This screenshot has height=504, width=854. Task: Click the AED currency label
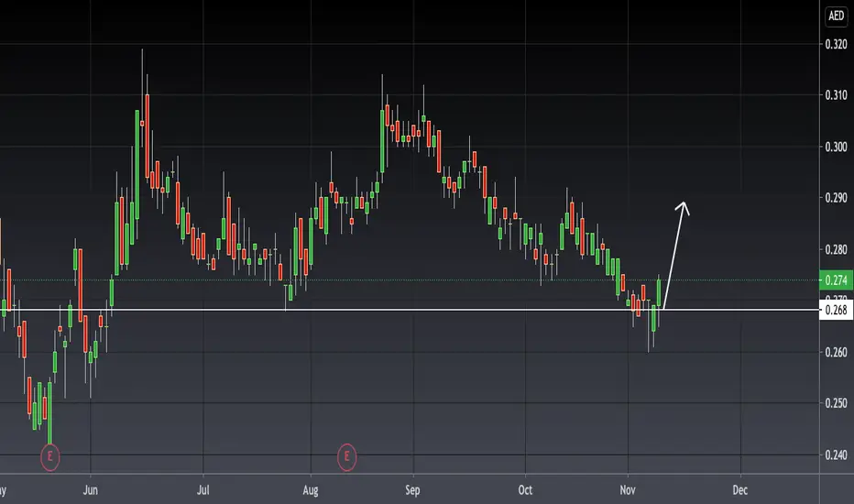[x=836, y=16]
